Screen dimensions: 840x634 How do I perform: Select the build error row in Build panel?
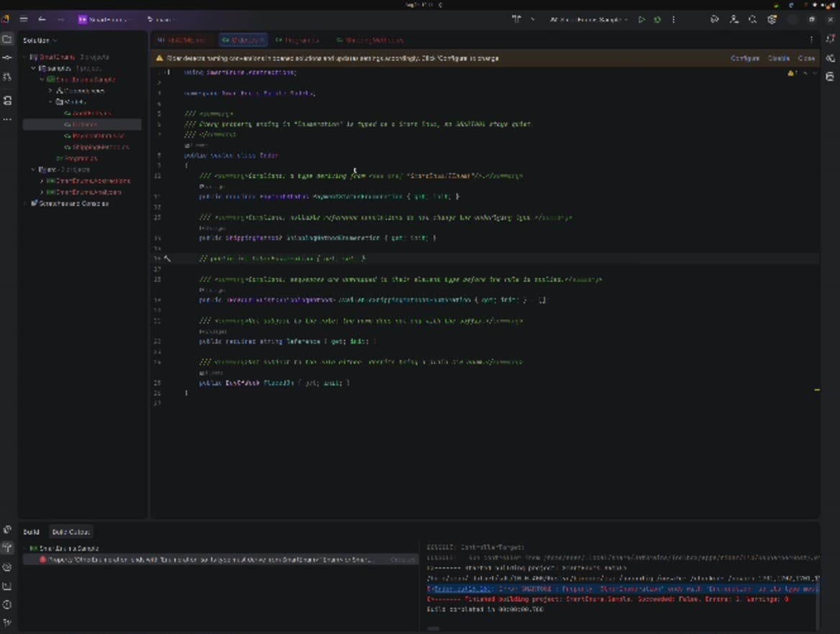click(x=219, y=559)
